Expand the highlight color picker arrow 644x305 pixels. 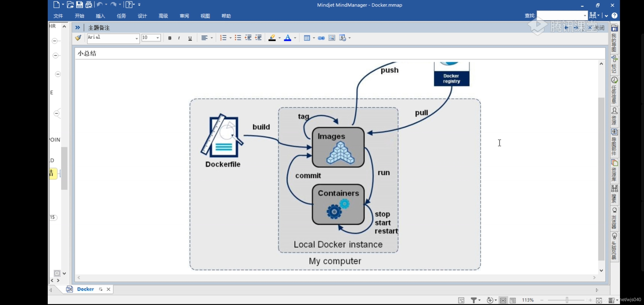[280, 38]
